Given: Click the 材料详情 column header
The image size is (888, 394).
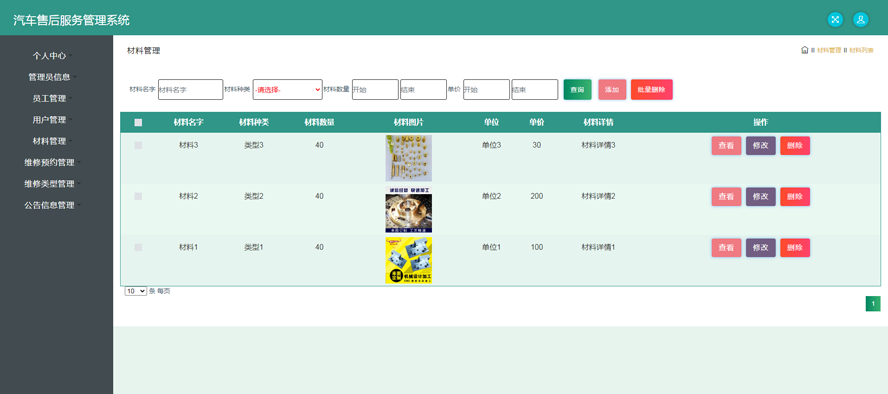Looking at the screenshot, I should pos(599,122).
